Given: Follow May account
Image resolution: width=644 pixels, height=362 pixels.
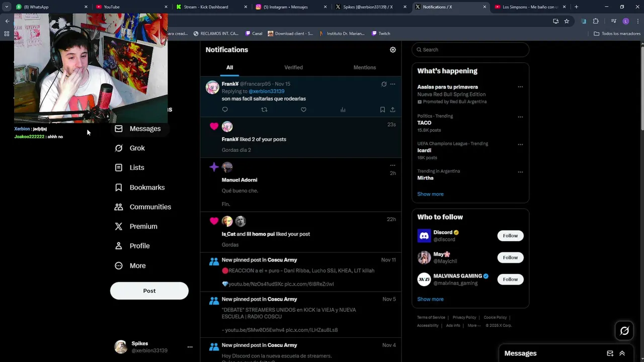Looking at the screenshot, I should point(510,257).
